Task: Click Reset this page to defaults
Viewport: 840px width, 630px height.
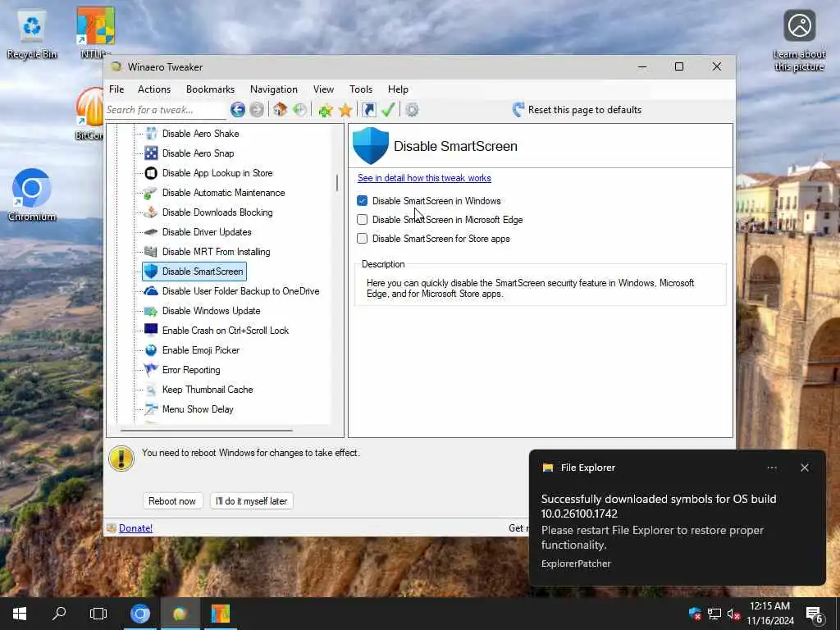Action: [577, 110]
